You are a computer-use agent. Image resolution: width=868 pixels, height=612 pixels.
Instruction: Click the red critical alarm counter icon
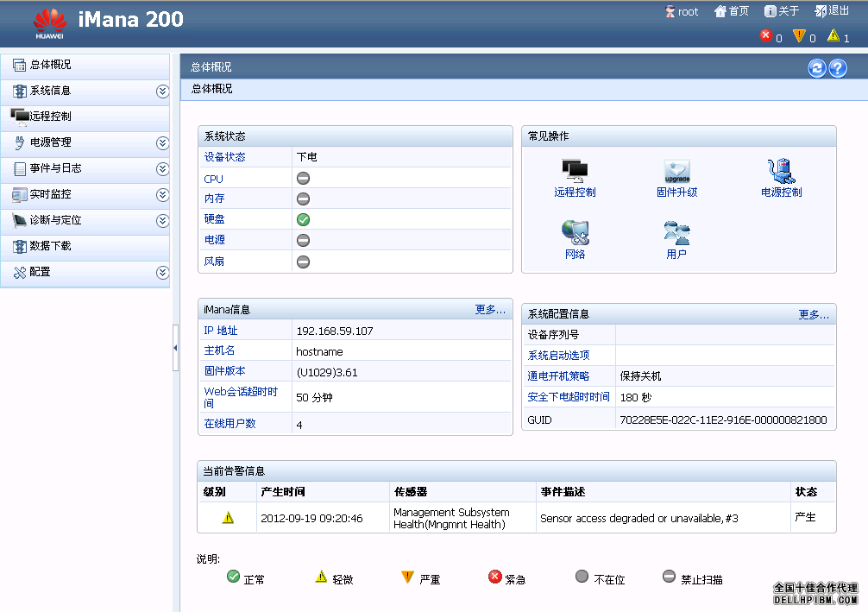click(766, 36)
